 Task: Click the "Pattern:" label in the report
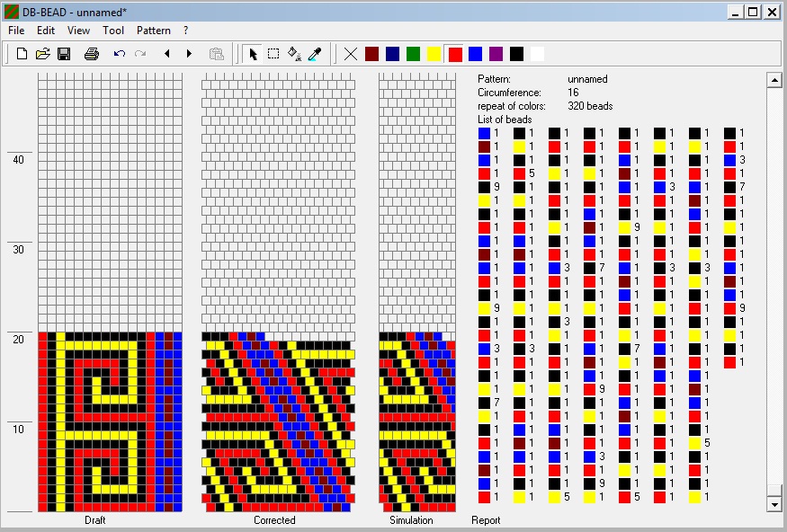[494, 79]
